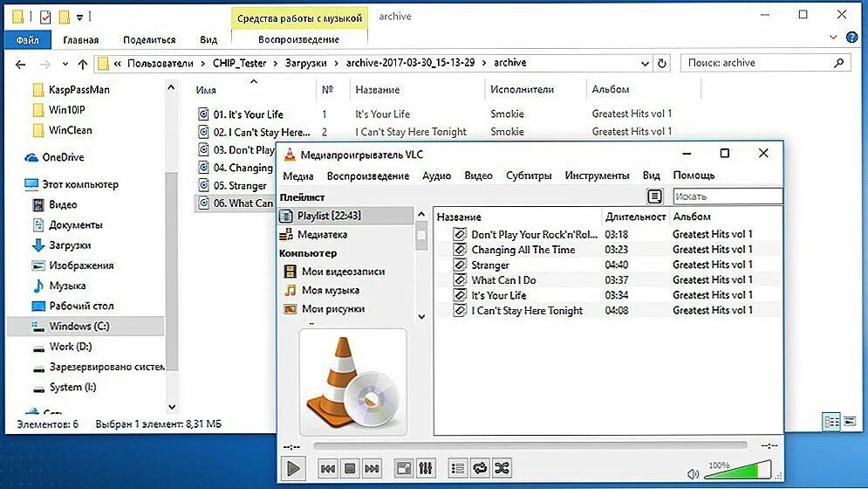Open the Медиа menu in VLC
This screenshot has height=489, width=868.
(298, 176)
